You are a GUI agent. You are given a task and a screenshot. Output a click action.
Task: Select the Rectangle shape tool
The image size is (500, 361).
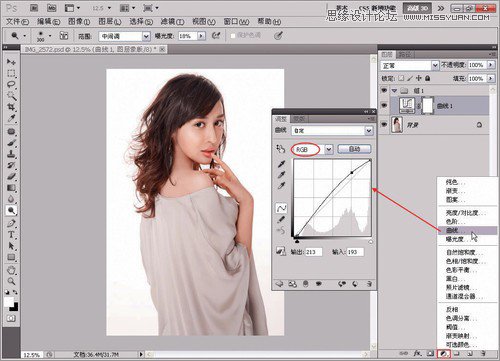tap(11, 257)
